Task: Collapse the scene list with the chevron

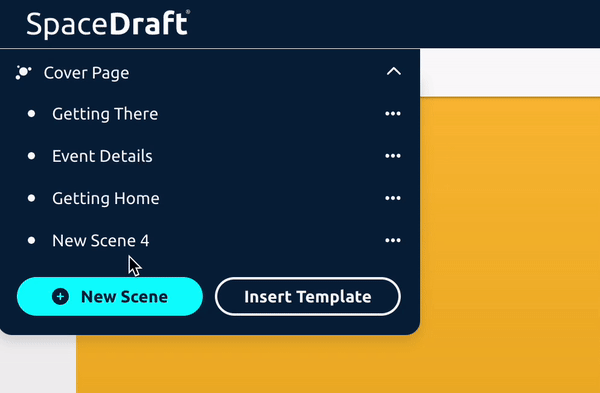Action: pyautogui.click(x=394, y=72)
